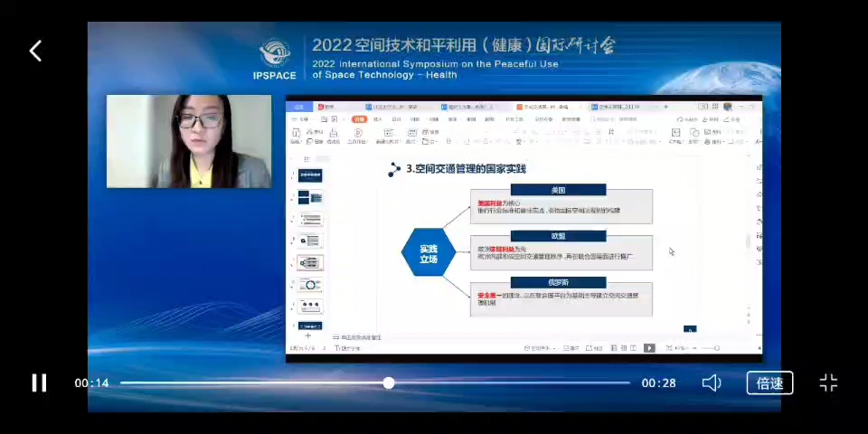The width and height of the screenshot is (868, 434).
Task: Select the seventh slide thumbnail with three dots
Action: [x=310, y=307]
